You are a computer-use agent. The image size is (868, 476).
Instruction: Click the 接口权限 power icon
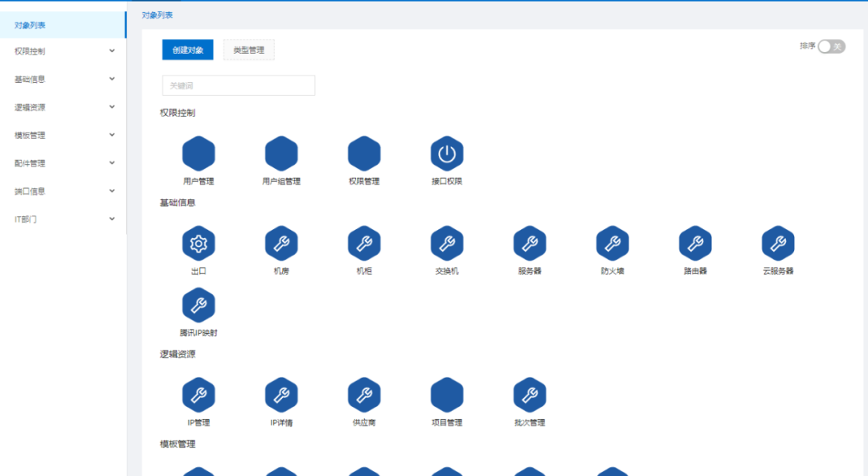coord(447,154)
